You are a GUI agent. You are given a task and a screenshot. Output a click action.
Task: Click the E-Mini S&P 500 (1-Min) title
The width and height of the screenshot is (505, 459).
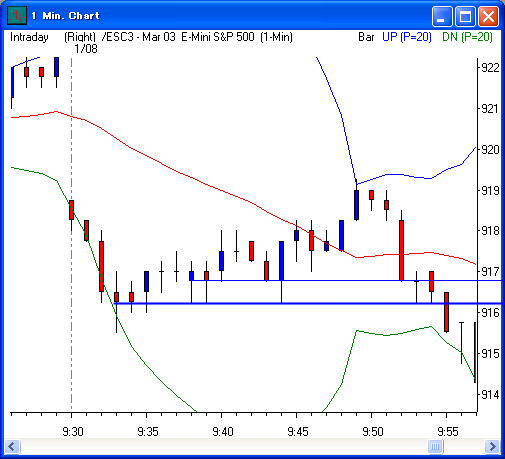(x=237, y=37)
